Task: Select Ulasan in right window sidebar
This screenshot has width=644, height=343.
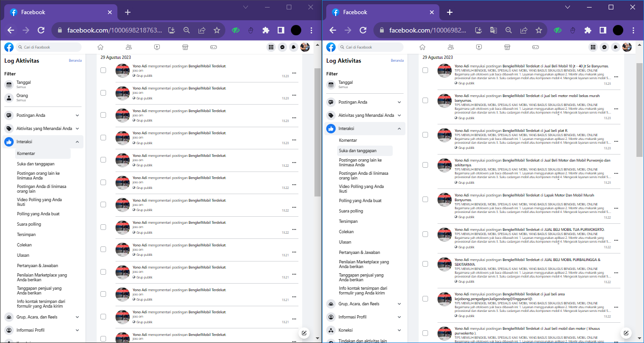Action: (x=345, y=242)
